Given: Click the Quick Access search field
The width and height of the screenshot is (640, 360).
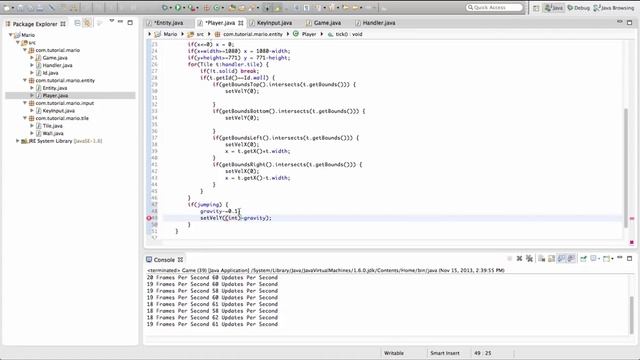Looking at the screenshot, I should pos(494,7).
